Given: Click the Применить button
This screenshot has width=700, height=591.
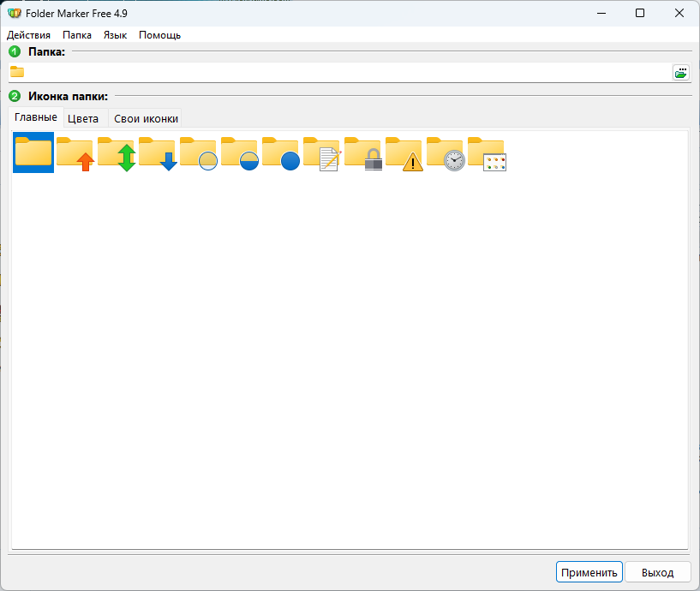Looking at the screenshot, I should [589, 572].
